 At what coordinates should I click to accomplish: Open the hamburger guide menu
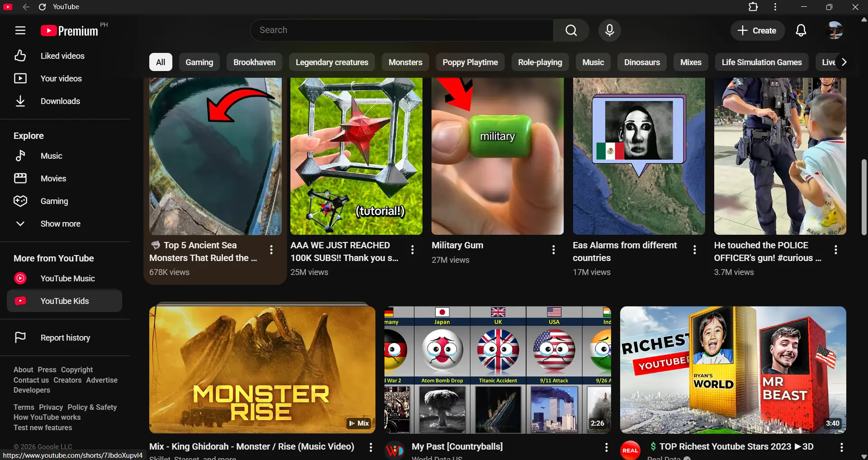click(20, 30)
